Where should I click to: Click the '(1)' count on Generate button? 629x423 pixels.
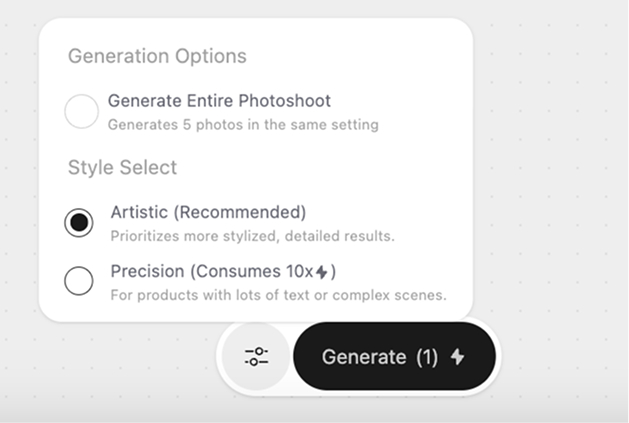click(x=427, y=357)
